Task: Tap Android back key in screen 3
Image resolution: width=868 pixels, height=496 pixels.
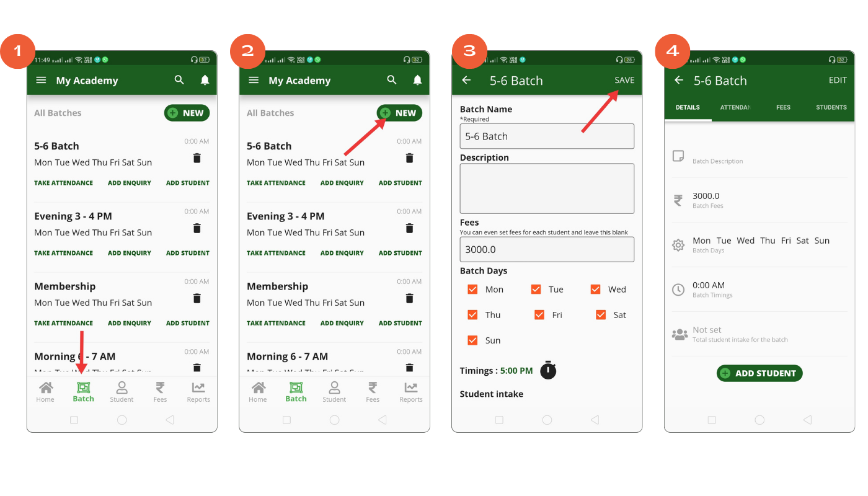Action: 595,420
